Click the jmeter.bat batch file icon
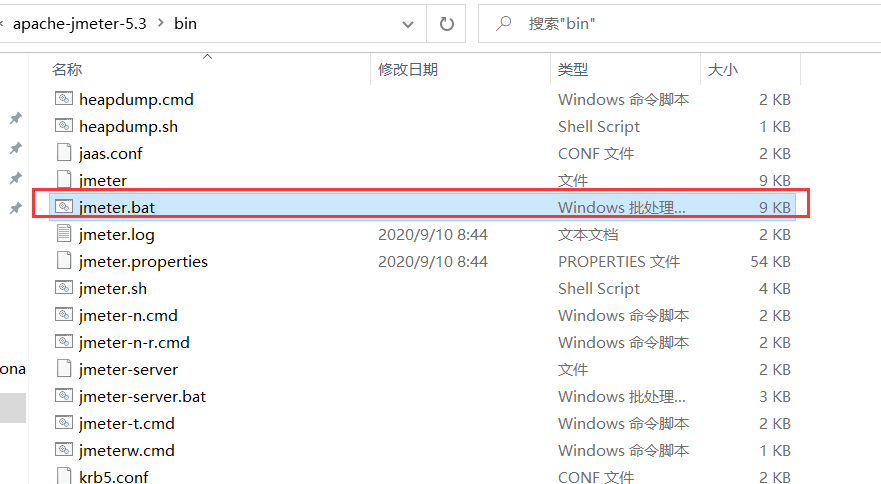 tap(64, 207)
